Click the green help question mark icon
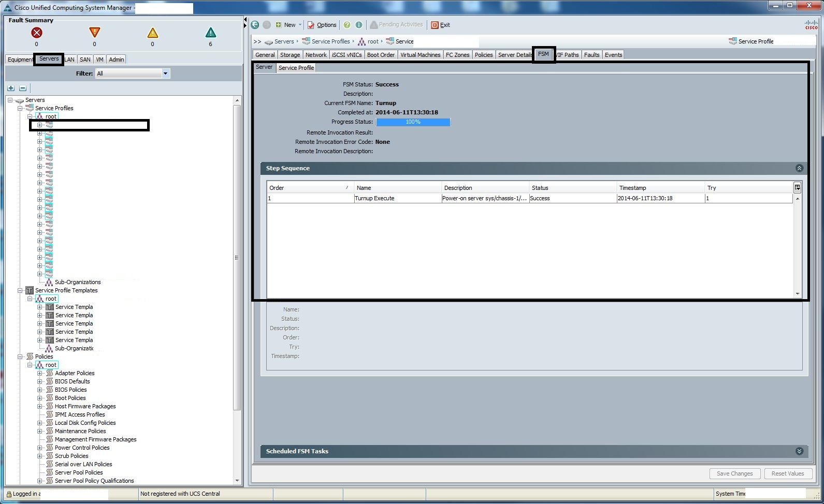 click(347, 25)
